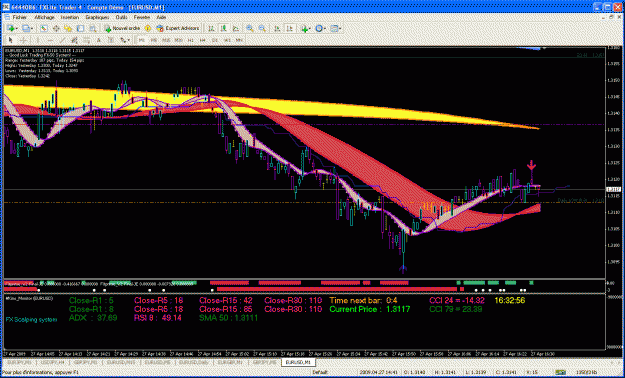Set timeframe to W1
This screenshot has height=378, width=625.
coord(227,40)
